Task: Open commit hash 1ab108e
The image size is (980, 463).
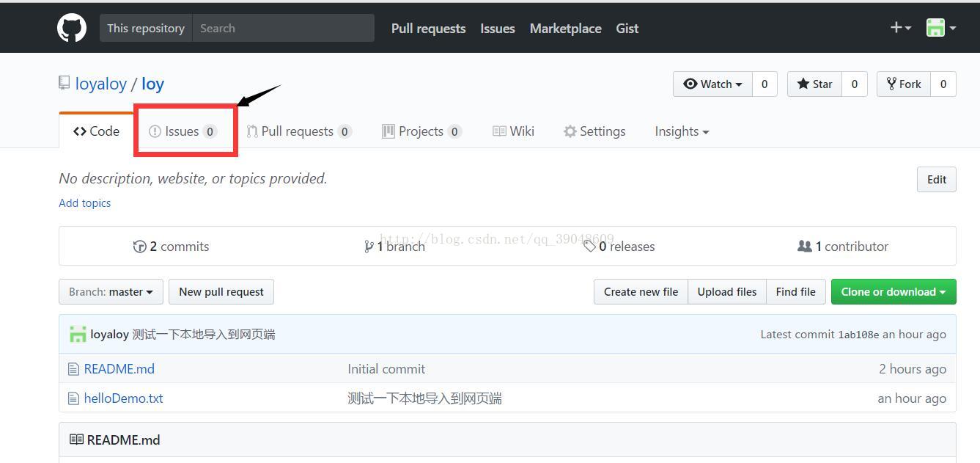Action: 858,335
